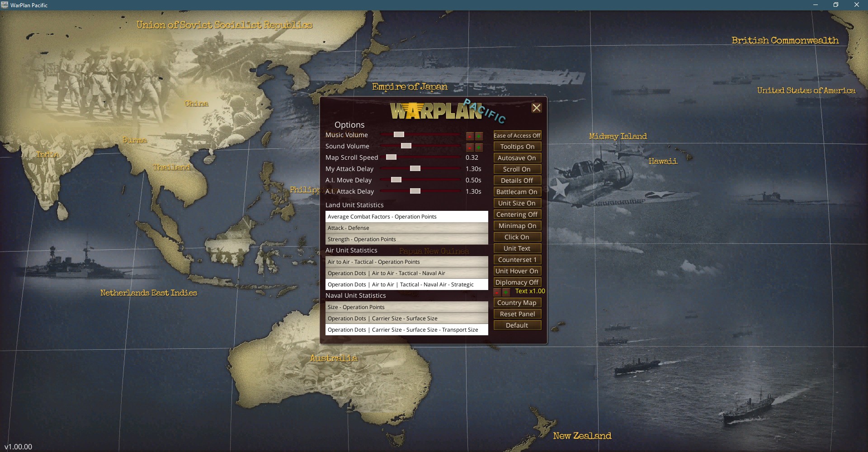Restore down the WarPlan Pacific window
Image resolution: width=868 pixels, height=452 pixels.
(x=836, y=5)
